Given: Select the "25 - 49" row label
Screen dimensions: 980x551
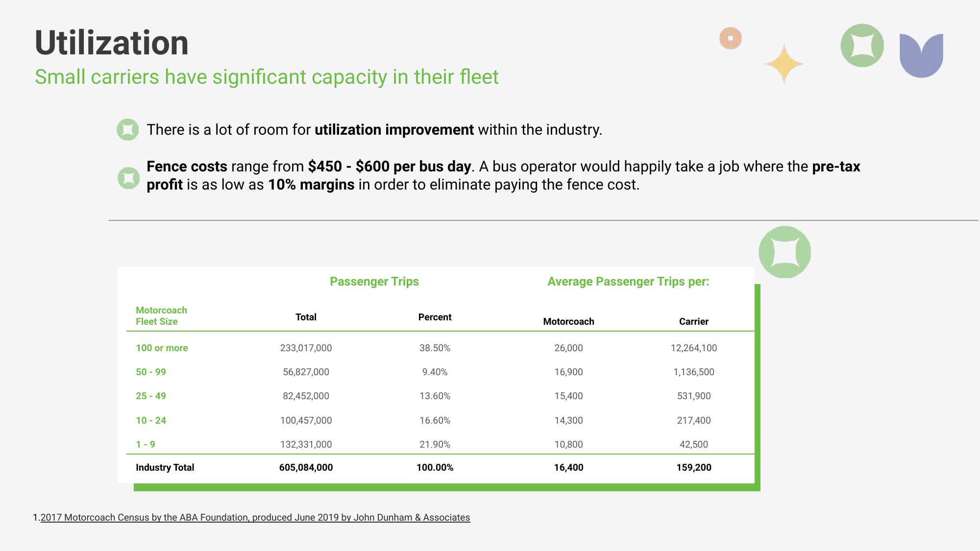Looking at the screenshot, I should (151, 396).
